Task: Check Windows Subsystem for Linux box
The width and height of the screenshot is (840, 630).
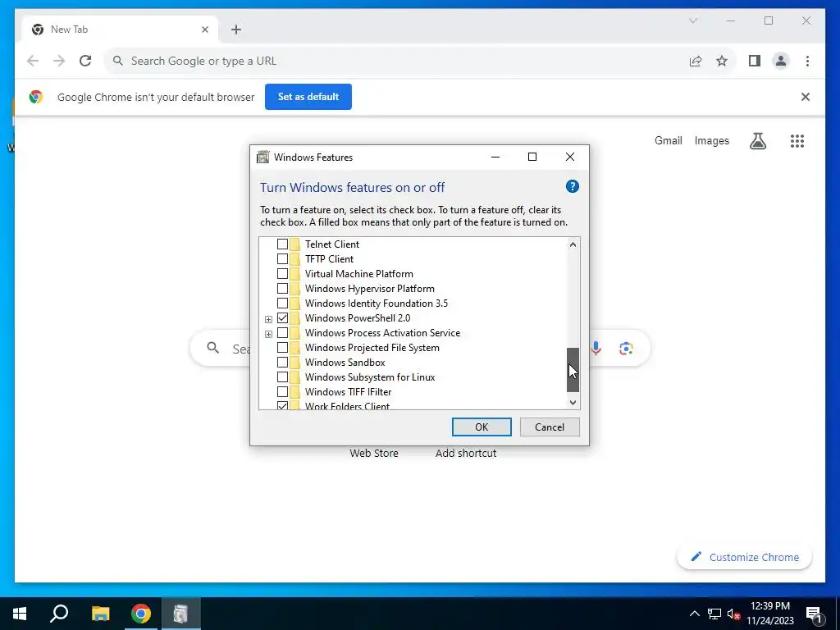Action: 282,377
